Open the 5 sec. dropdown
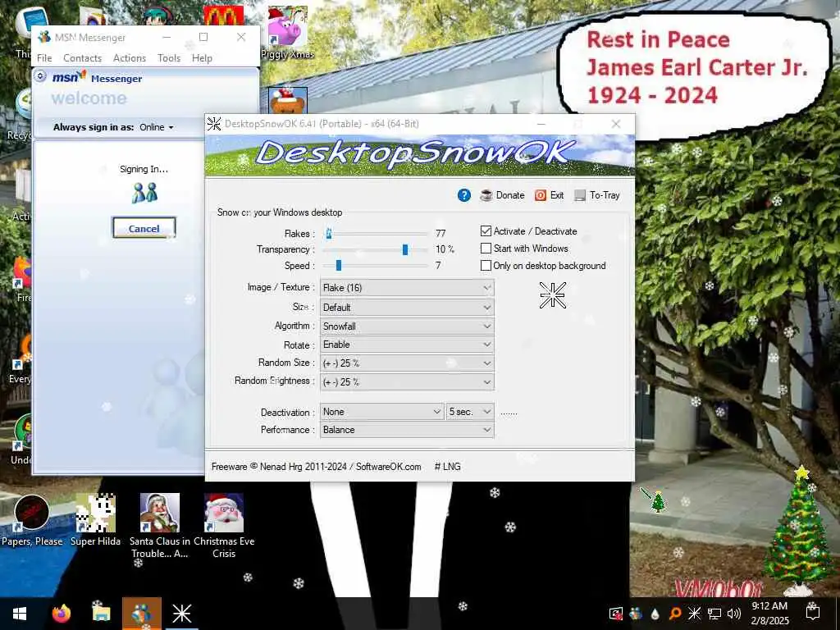Screen dimensions: 840x630 [x=470, y=412]
